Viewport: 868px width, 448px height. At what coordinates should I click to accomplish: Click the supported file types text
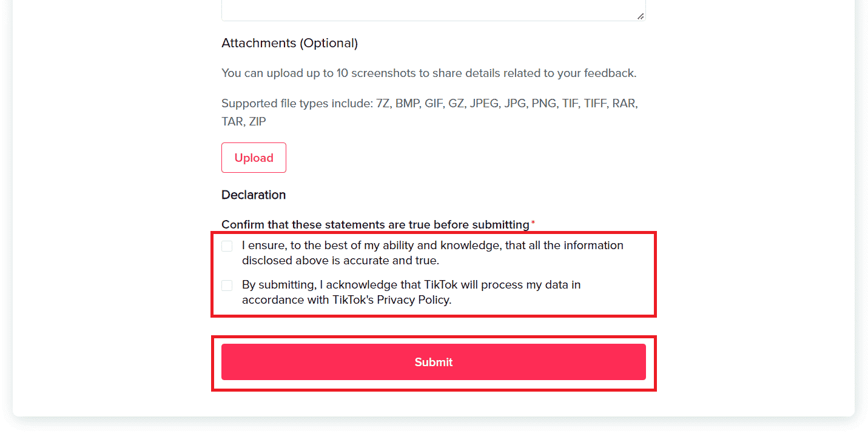click(x=429, y=112)
